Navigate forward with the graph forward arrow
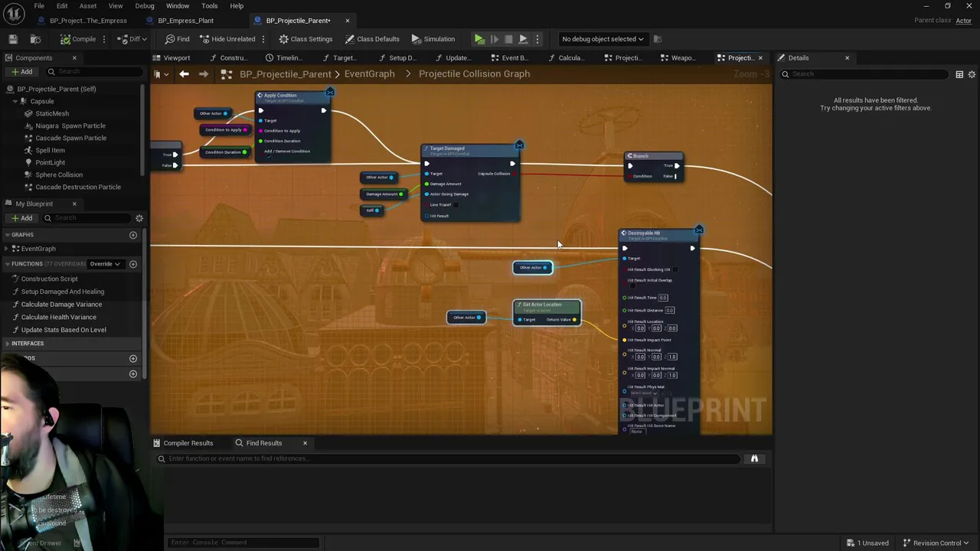The image size is (980, 551). click(203, 74)
